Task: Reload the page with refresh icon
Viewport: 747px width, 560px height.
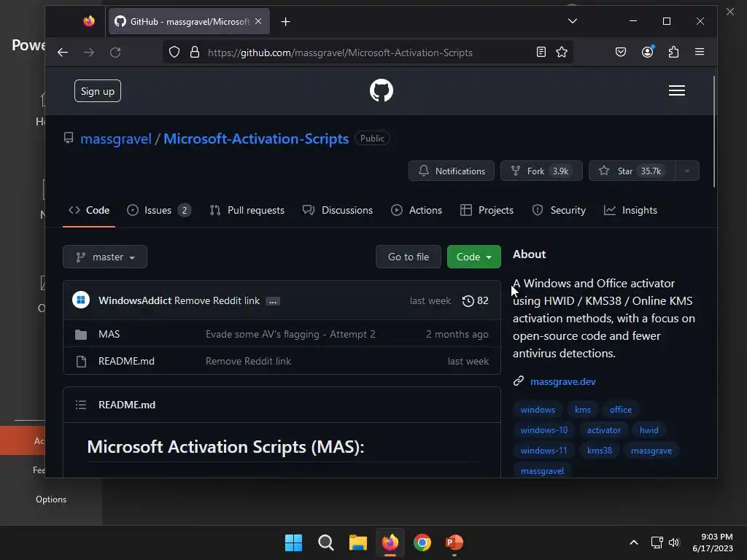Action: click(115, 52)
